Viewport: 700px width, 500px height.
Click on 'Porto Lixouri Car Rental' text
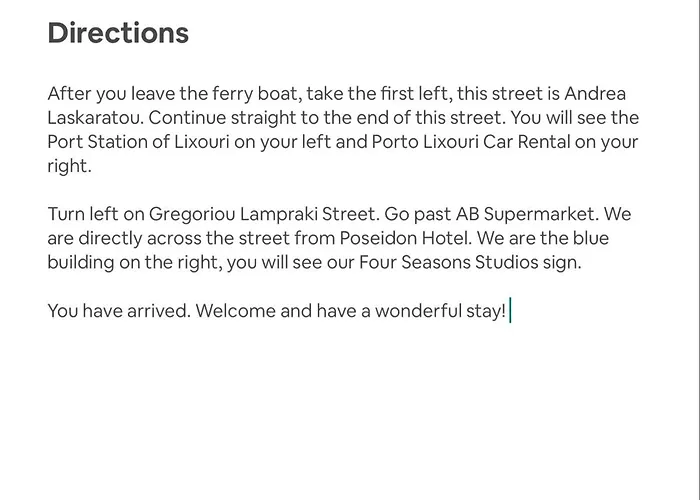[471, 142]
